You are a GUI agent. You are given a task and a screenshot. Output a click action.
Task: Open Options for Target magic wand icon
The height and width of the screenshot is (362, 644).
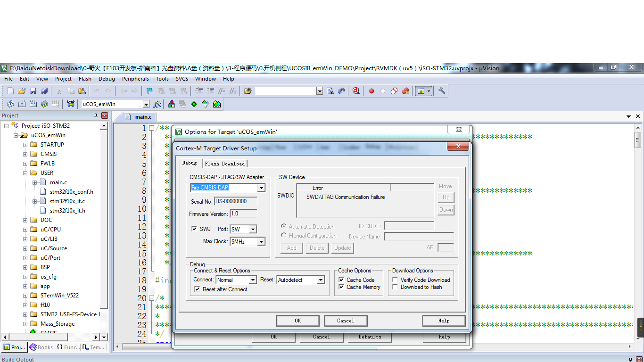point(157,104)
